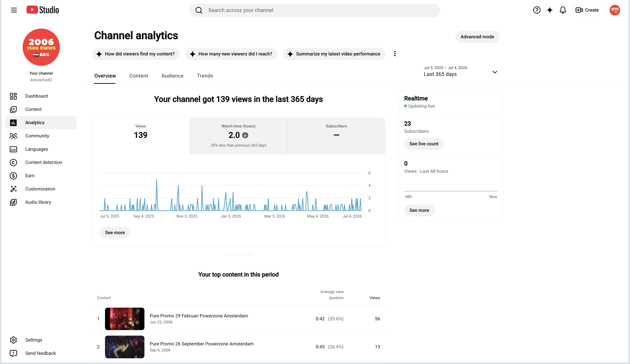Click the Dashboard sidebar icon

[x=13, y=96]
